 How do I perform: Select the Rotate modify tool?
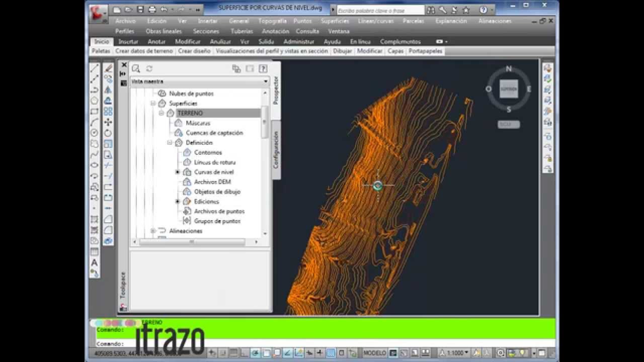click(x=108, y=133)
